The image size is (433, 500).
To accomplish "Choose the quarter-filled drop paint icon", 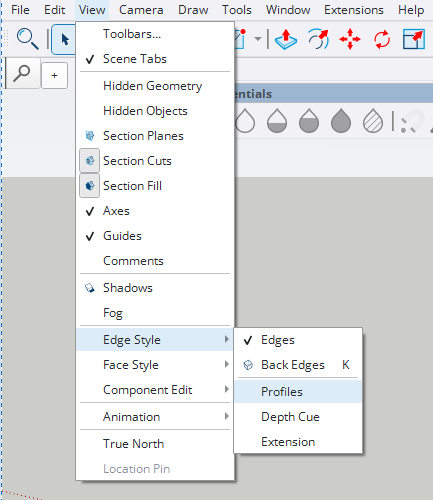I will [277, 121].
